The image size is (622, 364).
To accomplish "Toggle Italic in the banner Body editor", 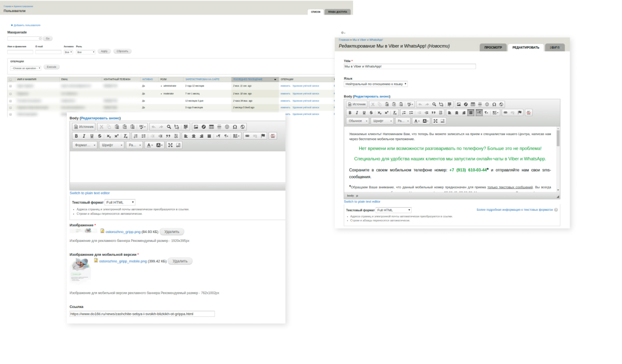I will (x=84, y=136).
